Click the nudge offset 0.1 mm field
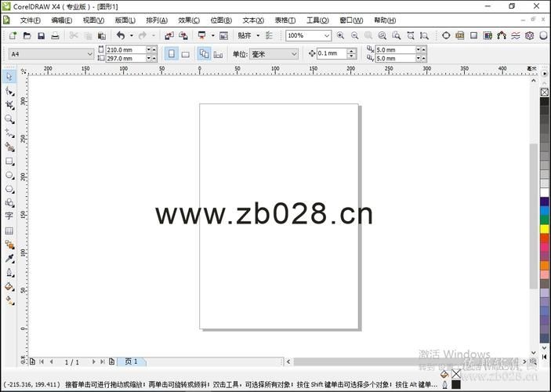 [332, 53]
